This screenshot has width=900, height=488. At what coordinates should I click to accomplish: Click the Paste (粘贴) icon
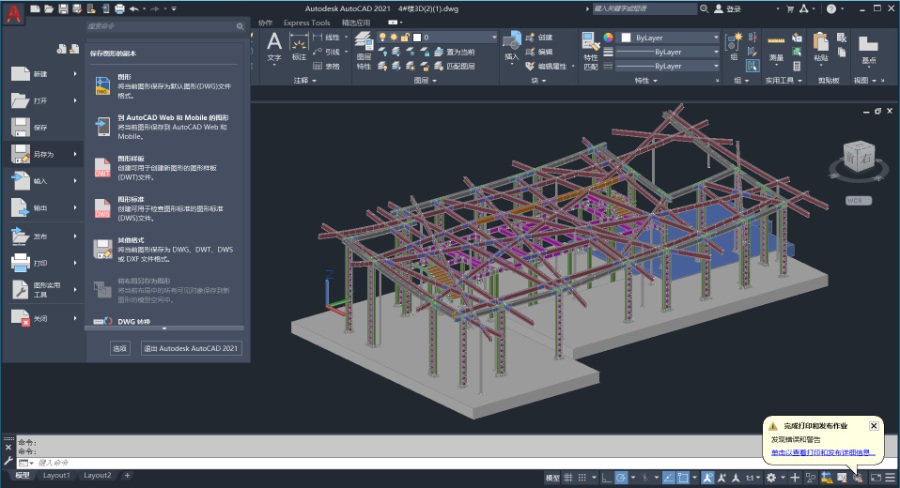click(821, 42)
